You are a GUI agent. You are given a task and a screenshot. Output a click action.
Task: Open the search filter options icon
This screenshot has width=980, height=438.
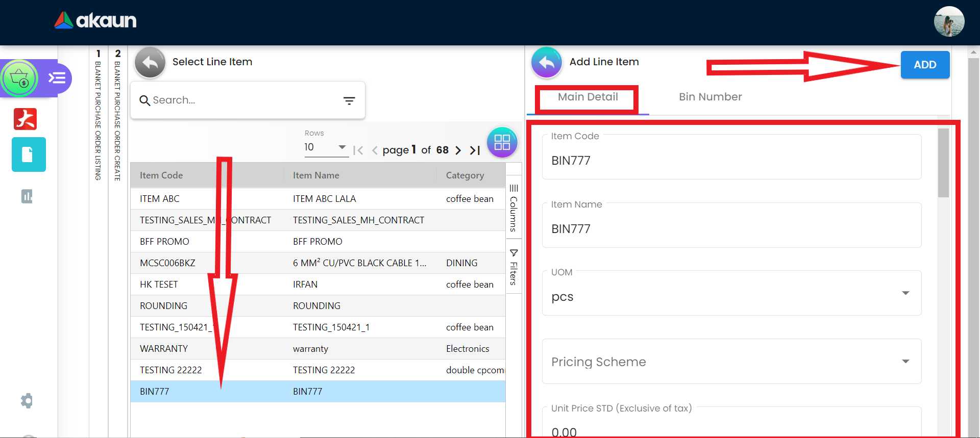point(349,100)
